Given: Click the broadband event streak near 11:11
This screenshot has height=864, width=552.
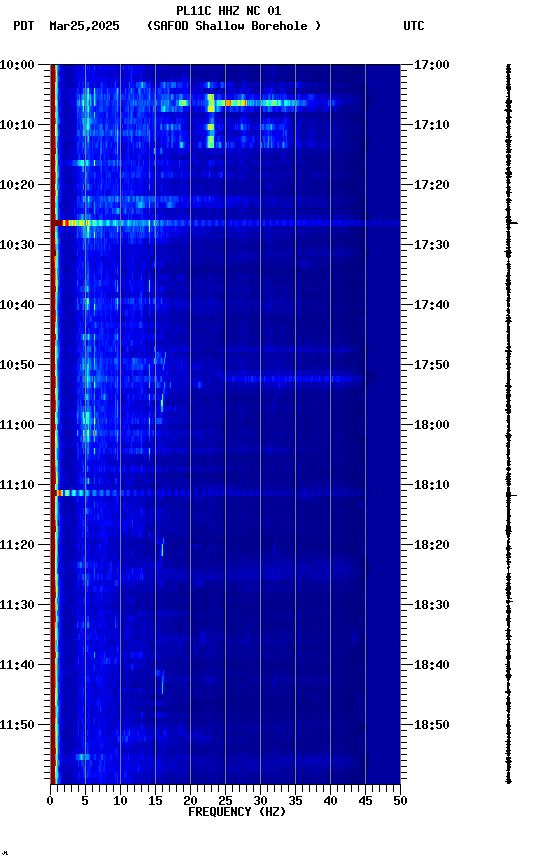Looking at the screenshot, I should 226,493.
